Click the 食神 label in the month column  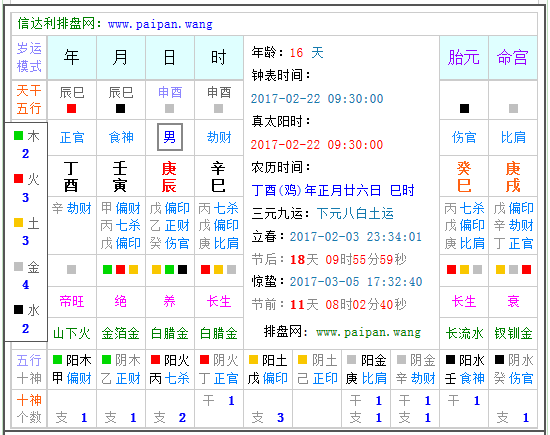click(x=121, y=137)
